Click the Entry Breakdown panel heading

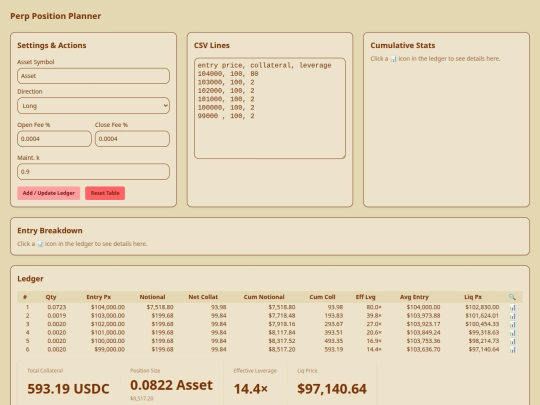pyautogui.click(x=50, y=230)
